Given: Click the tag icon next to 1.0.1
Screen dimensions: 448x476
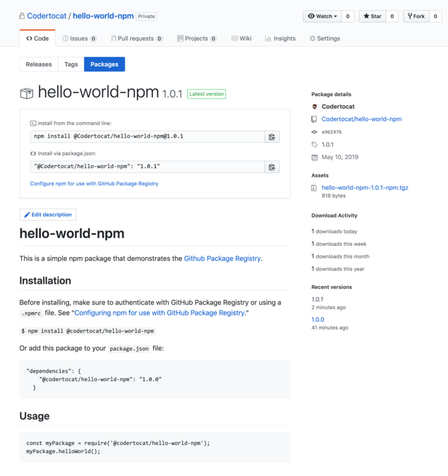Looking at the screenshot, I should [314, 145].
